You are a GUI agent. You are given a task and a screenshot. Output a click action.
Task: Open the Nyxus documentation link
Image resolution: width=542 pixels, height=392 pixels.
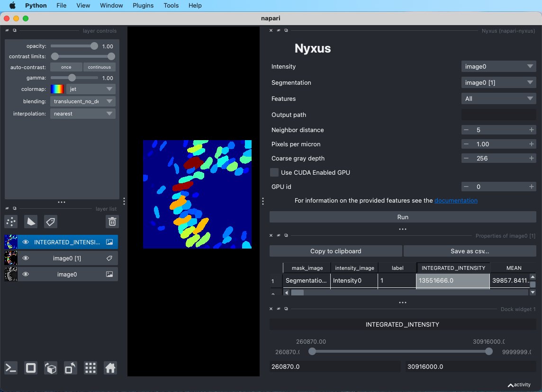(456, 201)
